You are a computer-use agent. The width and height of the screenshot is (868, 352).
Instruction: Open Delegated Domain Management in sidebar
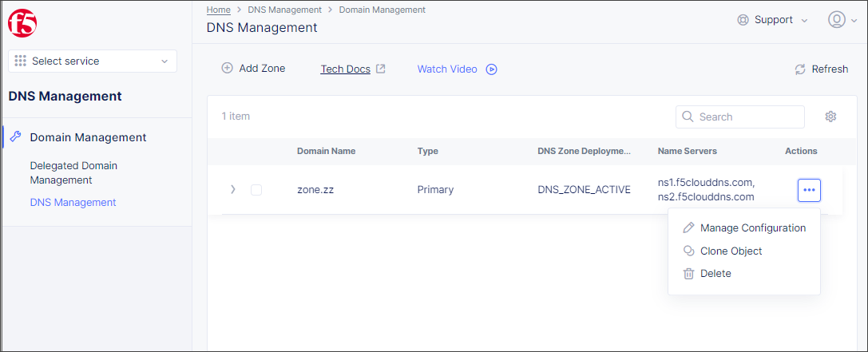coord(73,172)
